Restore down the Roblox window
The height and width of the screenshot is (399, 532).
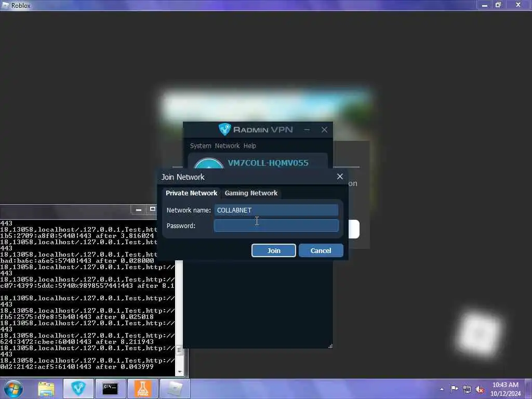498,5
